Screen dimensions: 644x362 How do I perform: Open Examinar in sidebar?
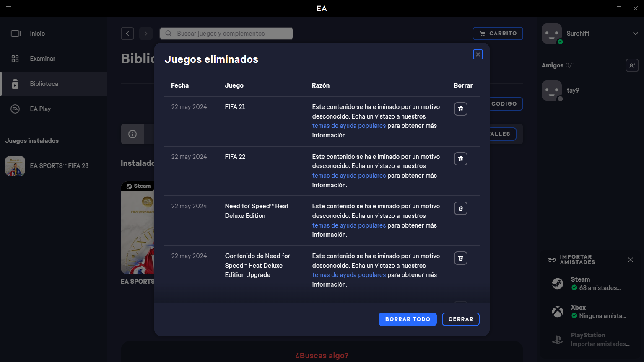[x=54, y=59]
